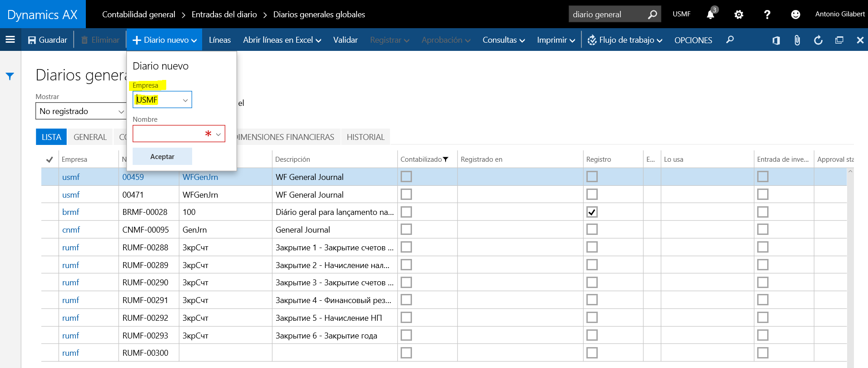Click Dynamics AX home logo
This screenshot has height=368, width=868.
pyautogui.click(x=43, y=15)
